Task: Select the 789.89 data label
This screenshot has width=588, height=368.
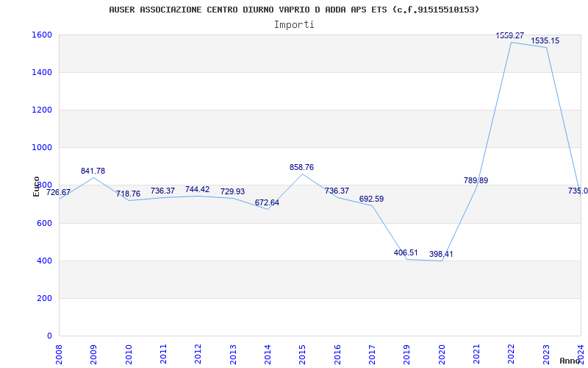Action: pos(476,180)
